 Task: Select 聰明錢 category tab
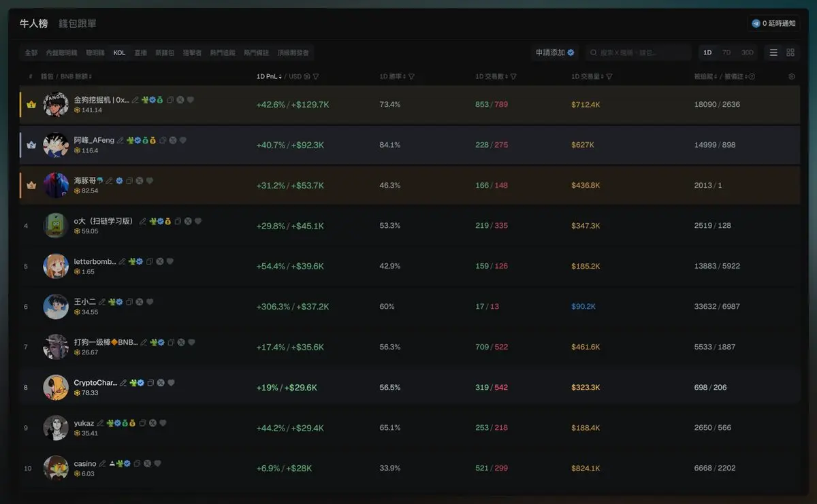(x=95, y=52)
